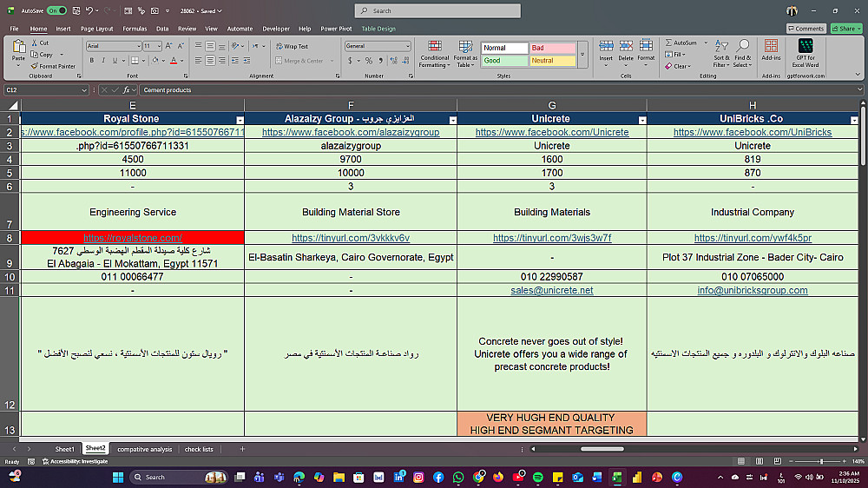Toggle Underline formatting
Viewport: 868px width, 488px height.
pyautogui.click(x=115, y=61)
